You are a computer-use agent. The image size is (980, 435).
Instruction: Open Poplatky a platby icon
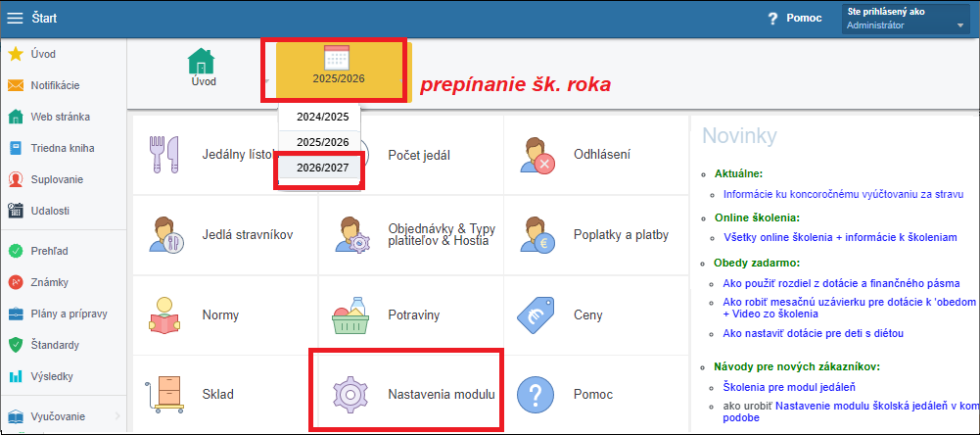[x=537, y=235]
